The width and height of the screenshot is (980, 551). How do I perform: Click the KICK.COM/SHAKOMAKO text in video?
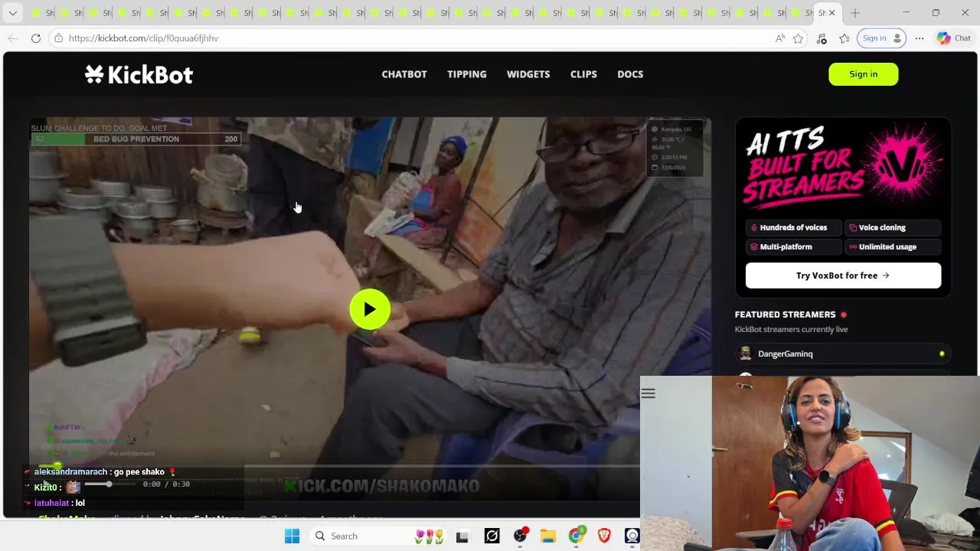coord(382,485)
